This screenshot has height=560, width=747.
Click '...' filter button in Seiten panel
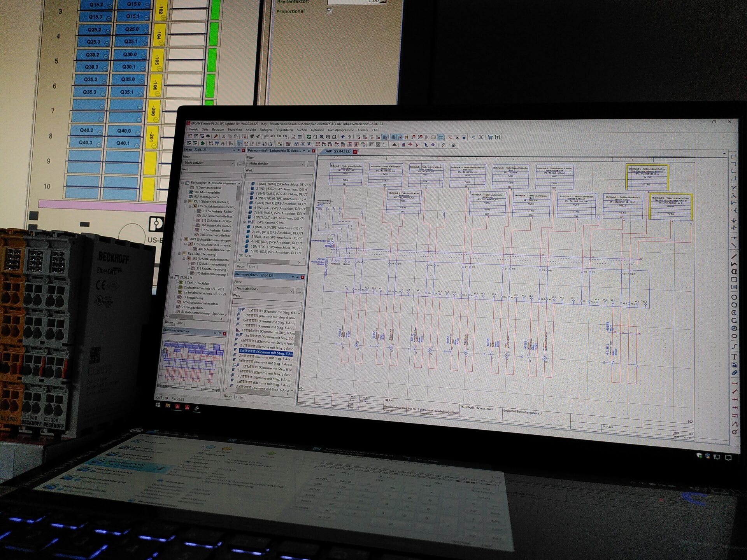[240, 163]
